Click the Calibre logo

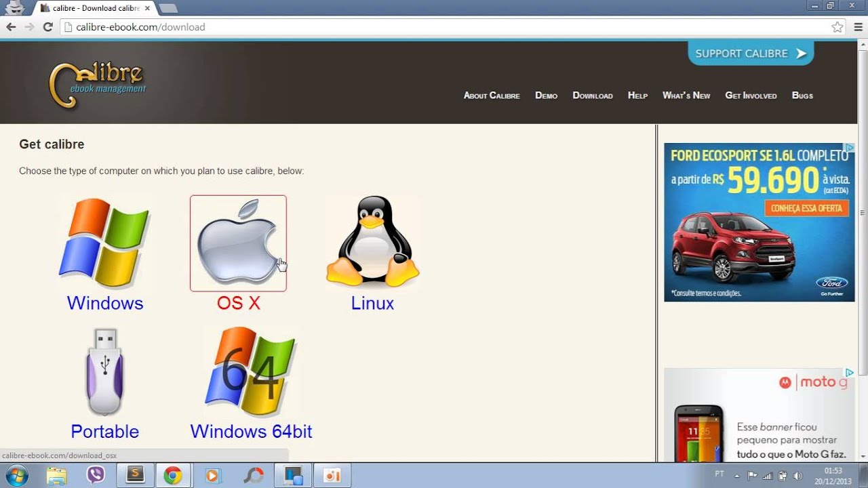tap(98, 84)
